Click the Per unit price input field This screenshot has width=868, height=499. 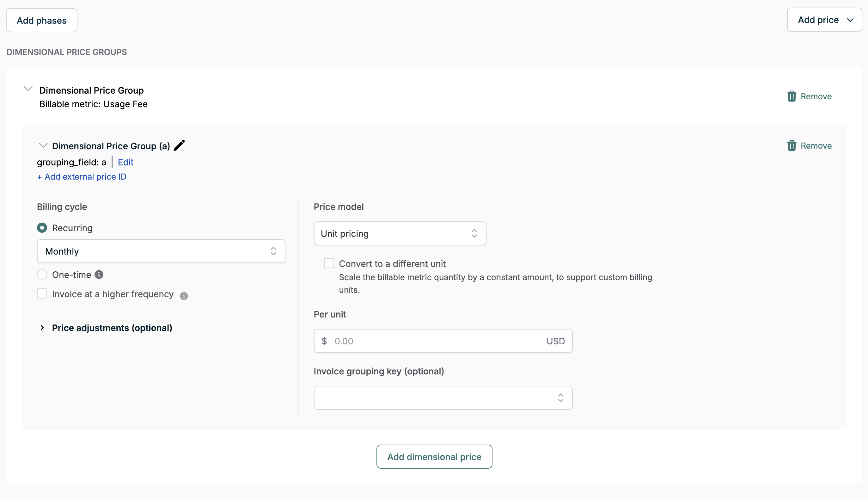pyautogui.click(x=443, y=341)
